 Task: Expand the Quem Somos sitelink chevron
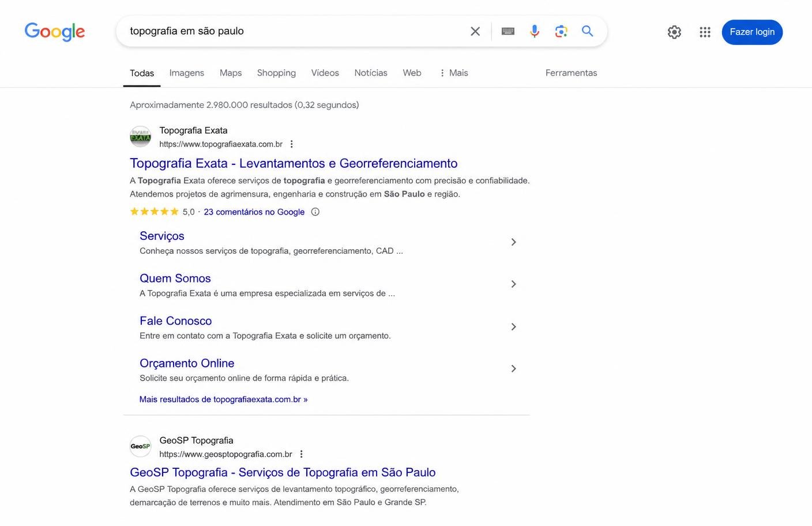tap(513, 284)
